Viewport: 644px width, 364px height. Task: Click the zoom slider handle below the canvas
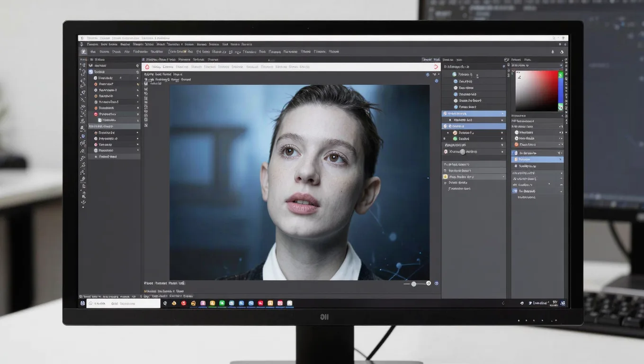(414, 284)
